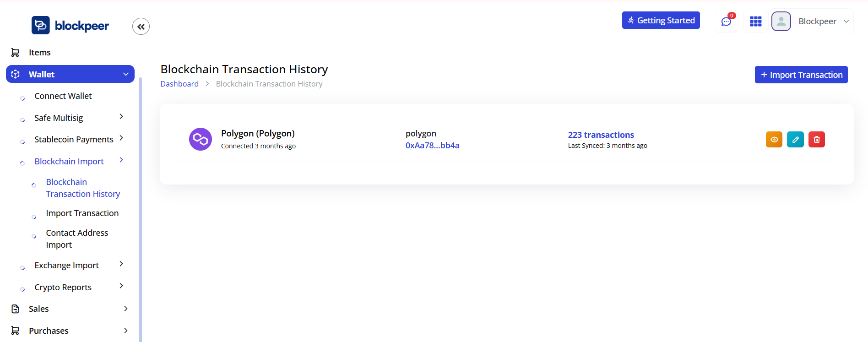Open Connect Wallet menu item
868x342 pixels.
click(x=63, y=96)
